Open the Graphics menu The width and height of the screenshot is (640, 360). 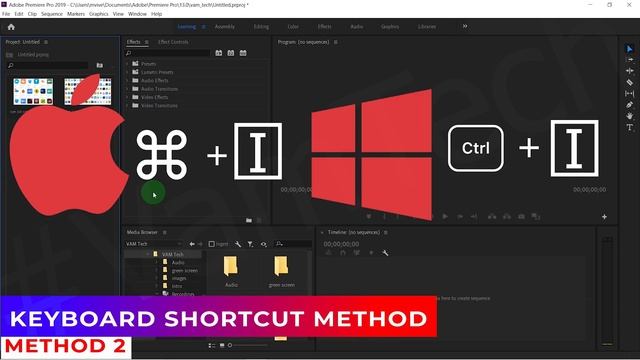point(99,14)
